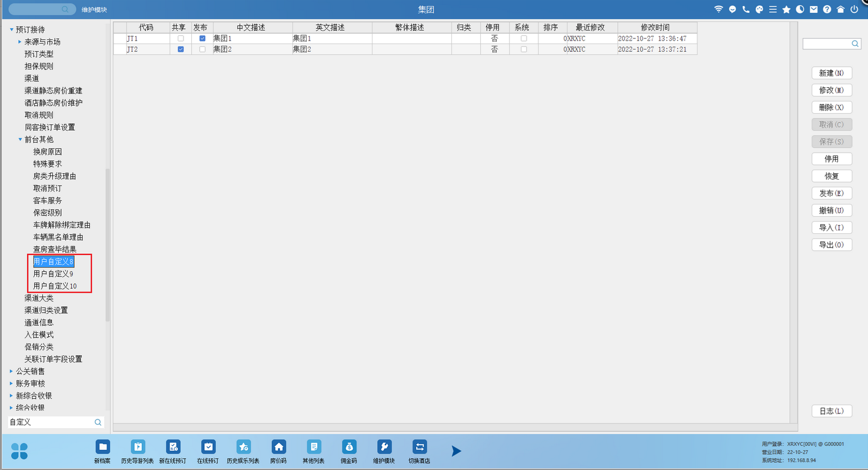Click the phone call icon

coord(746,9)
